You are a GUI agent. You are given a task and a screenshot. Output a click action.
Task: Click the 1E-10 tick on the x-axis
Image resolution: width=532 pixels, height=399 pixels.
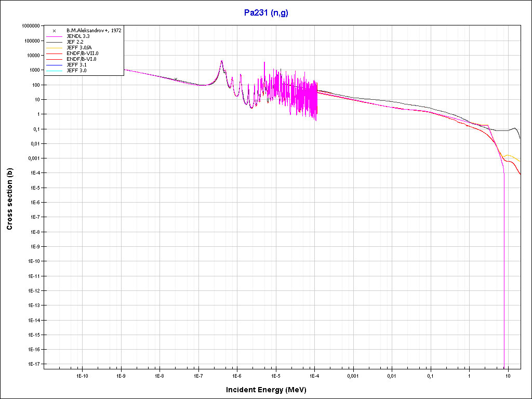pos(82,375)
